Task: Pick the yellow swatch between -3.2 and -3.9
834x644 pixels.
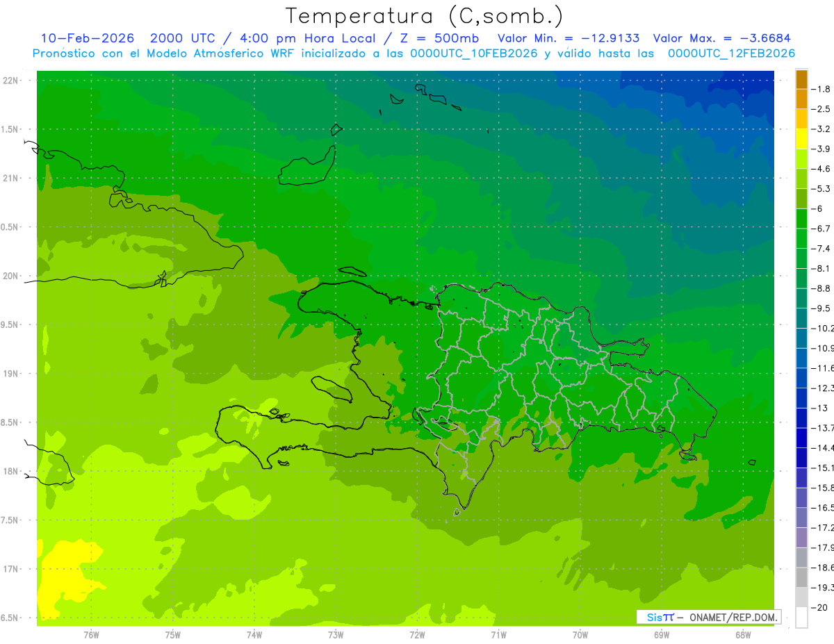Action: point(802,139)
